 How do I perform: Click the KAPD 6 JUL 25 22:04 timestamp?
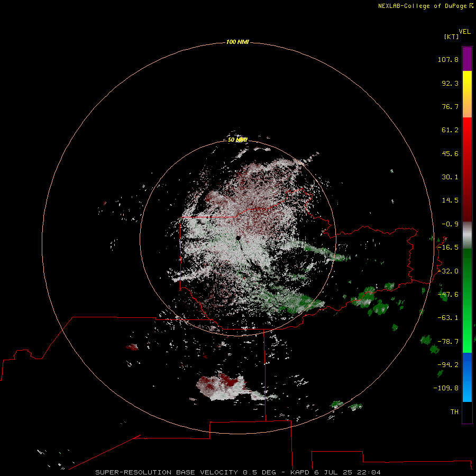click(x=335, y=472)
